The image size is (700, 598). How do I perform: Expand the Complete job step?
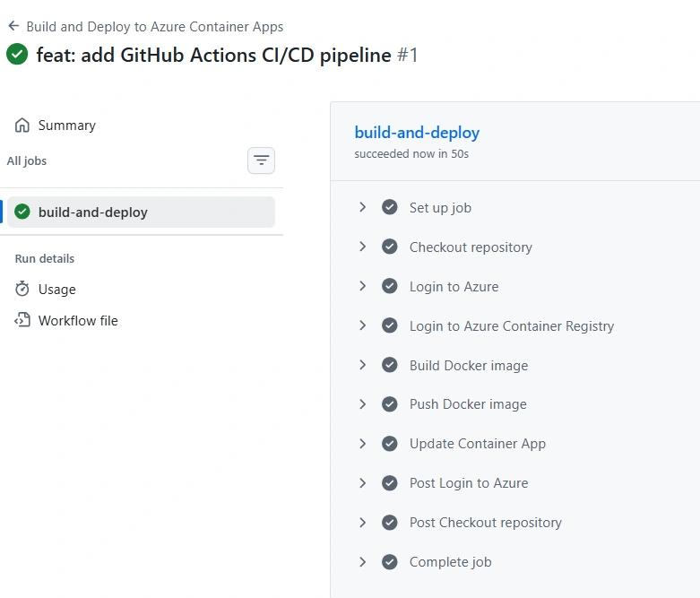tap(362, 562)
